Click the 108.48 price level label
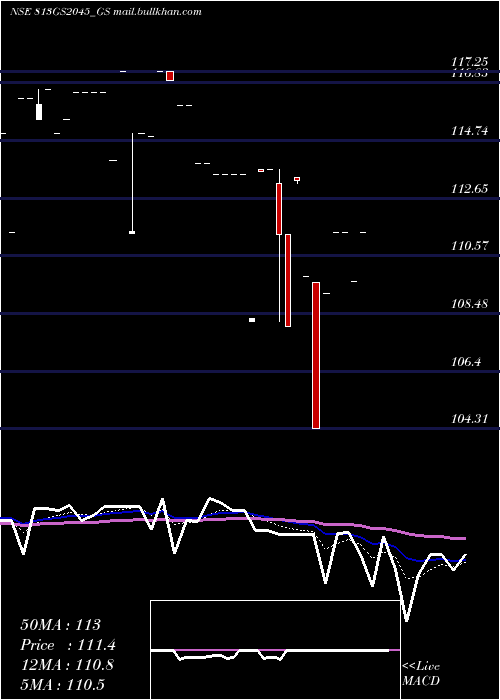 point(470,304)
